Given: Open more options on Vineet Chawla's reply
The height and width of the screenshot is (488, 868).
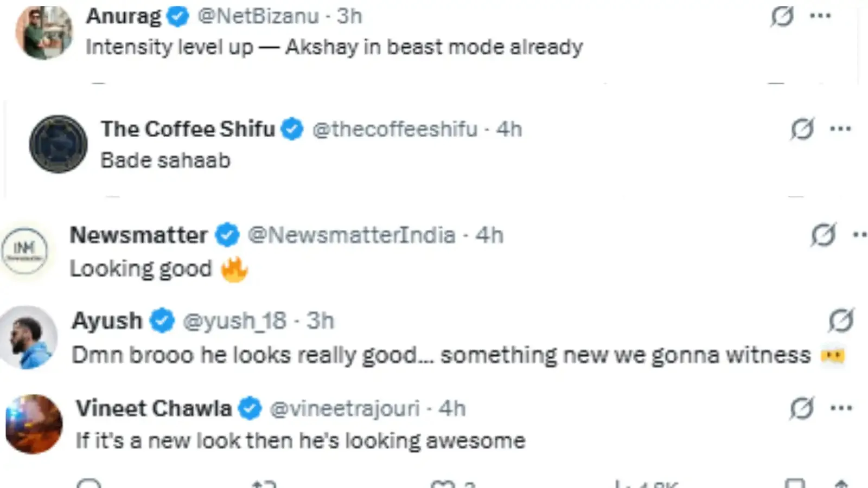Looking at the screenshot, I should click(x=841, y=408).
